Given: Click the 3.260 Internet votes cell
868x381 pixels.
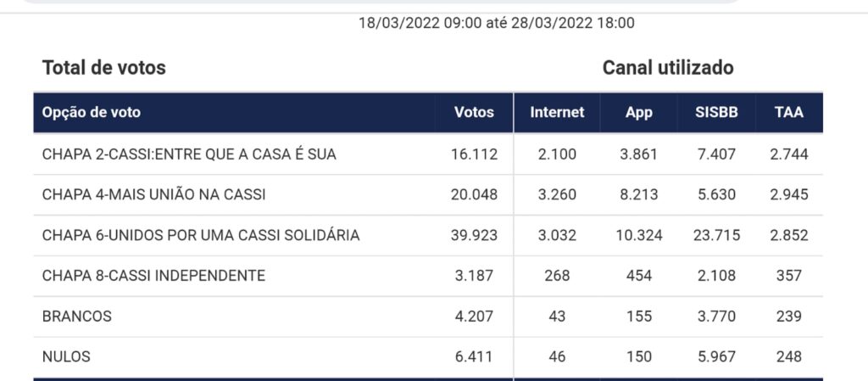Looking at the screenshot, I should pyautogui.click(x=557, y=195).
